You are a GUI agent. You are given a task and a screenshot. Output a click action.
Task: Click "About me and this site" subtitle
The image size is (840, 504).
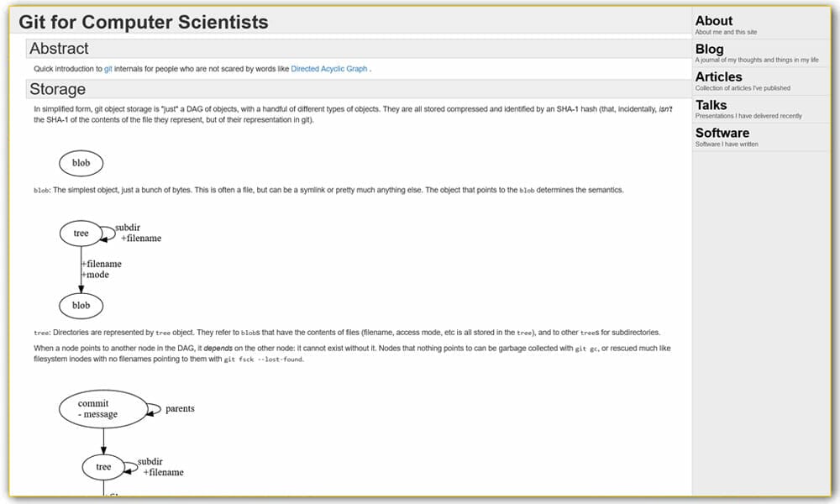(x=726, y=32)
